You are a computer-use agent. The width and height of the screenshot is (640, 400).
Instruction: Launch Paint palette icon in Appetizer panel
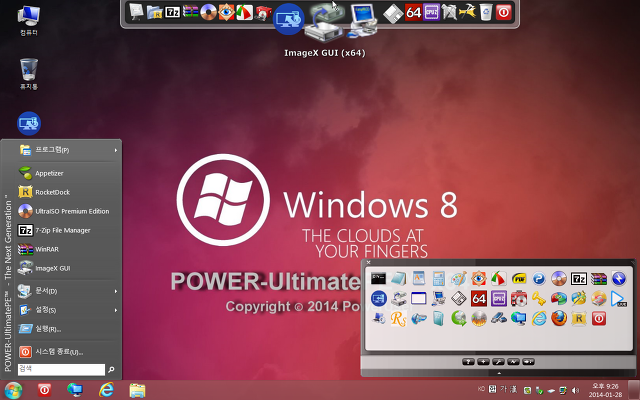tap(458, 278)
